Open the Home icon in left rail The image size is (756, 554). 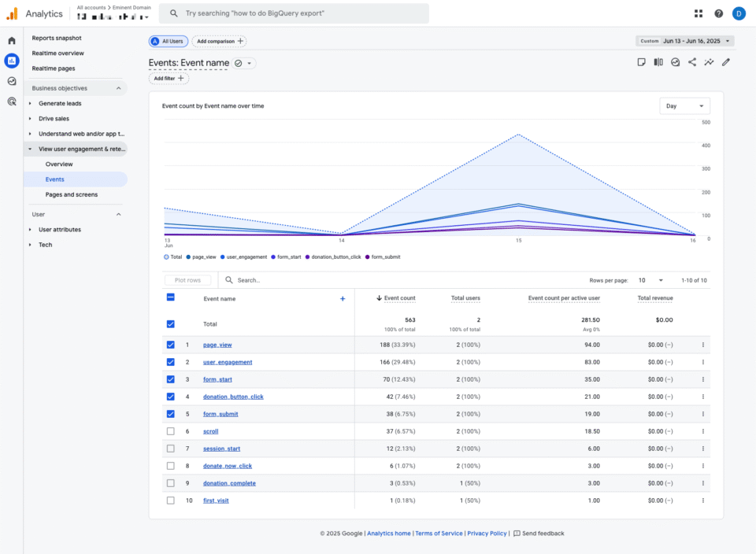tap(12, 40)
